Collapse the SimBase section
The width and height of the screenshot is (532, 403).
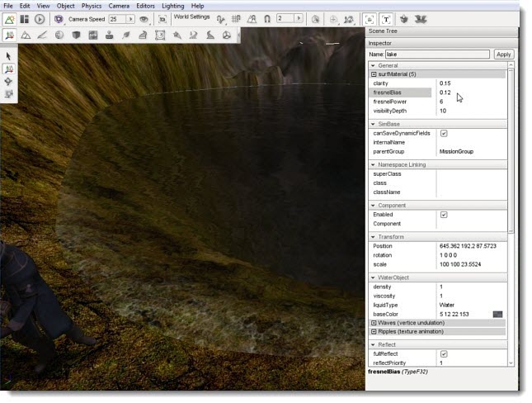click(x=373, y=124)
